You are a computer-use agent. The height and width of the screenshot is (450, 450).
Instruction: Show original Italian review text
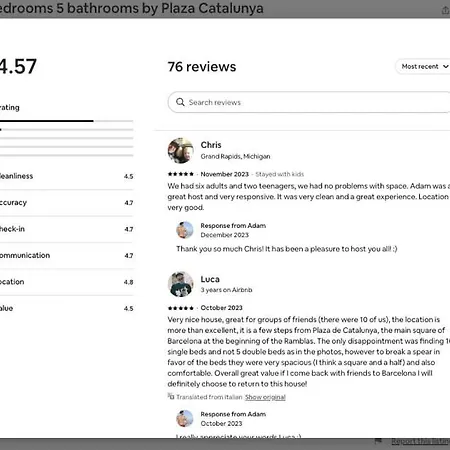point(265,397)
